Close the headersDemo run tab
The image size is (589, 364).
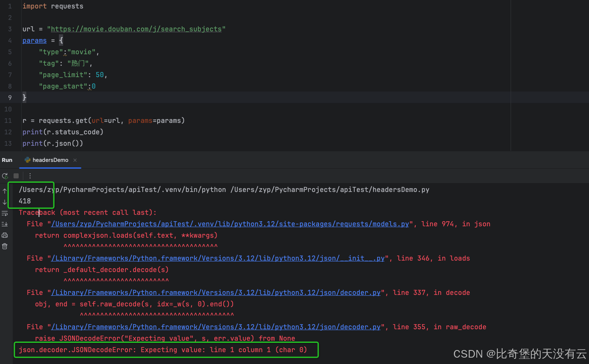(x=75, y=160)
